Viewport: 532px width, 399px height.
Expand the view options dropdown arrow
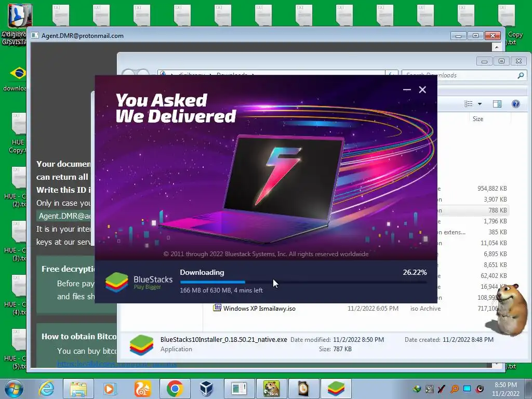[x=480, y=104]
